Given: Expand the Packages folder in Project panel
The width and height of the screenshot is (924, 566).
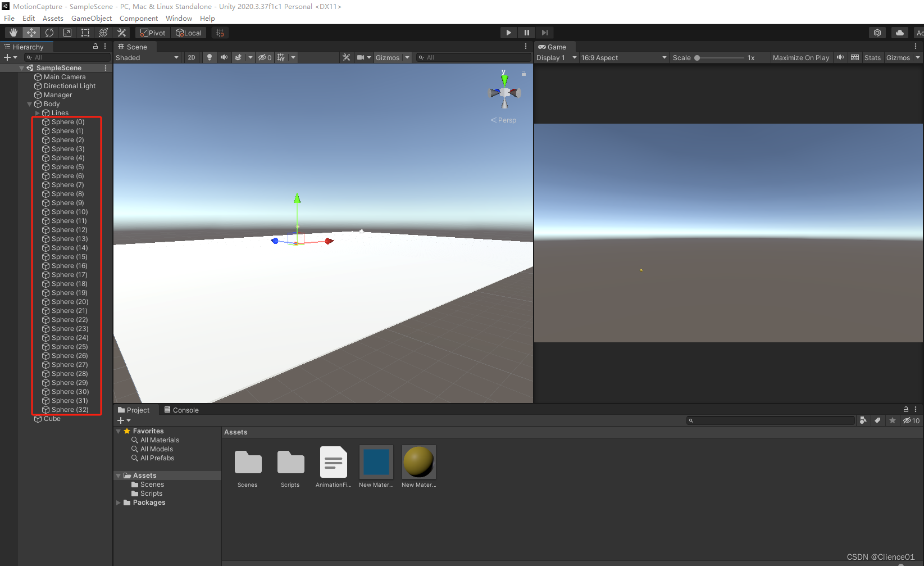Looking at the screenshot, I should [118, 502].
